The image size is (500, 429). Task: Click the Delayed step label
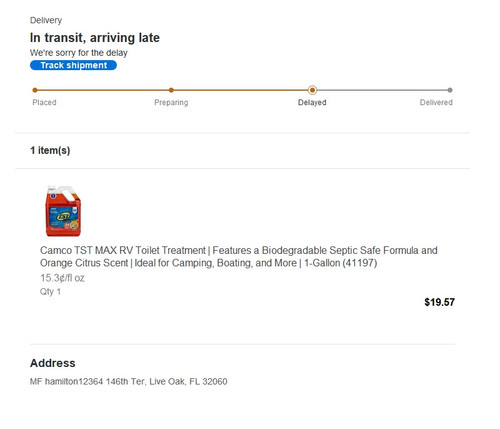coord(312,102)
